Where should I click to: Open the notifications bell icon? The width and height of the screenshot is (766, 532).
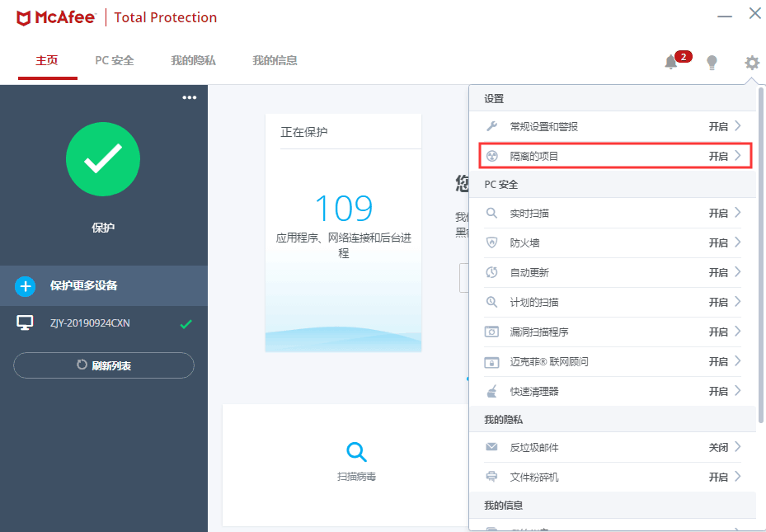tap(670, 62)
